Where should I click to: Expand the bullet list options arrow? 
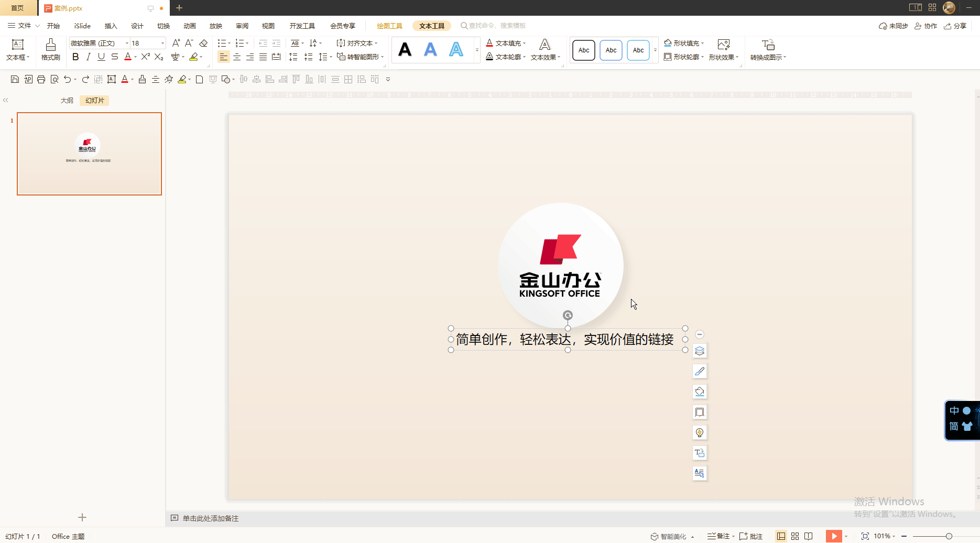pyautogui.click(x=229, y=43)
